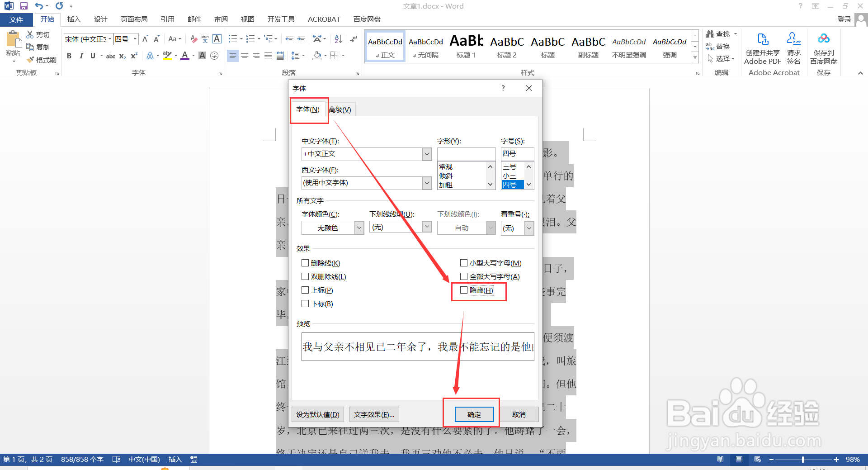The width and height of the screenshot is (868, 470).
Task: Open ribbon font name dropdown
Action: click(x=109, y=39)
